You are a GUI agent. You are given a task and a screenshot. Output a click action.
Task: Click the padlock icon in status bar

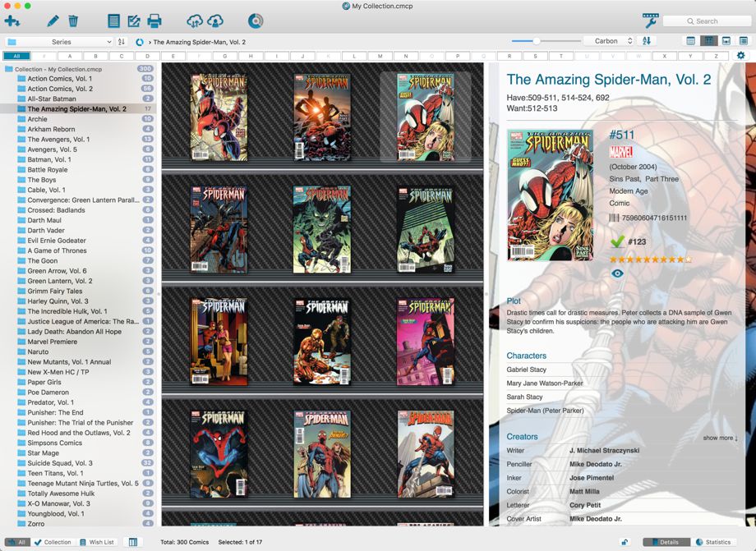pyautogui.click(x=625, y=542)
